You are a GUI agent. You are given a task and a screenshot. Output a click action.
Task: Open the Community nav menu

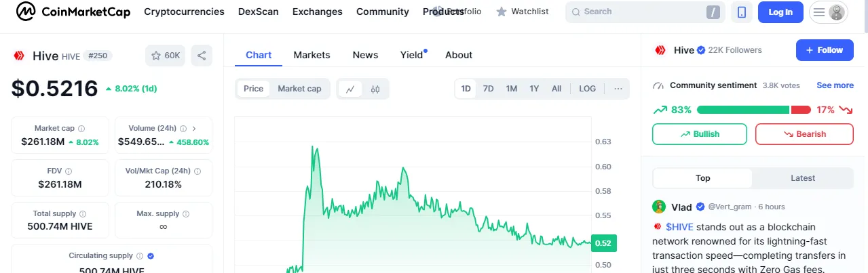click(x=382, y=12)
